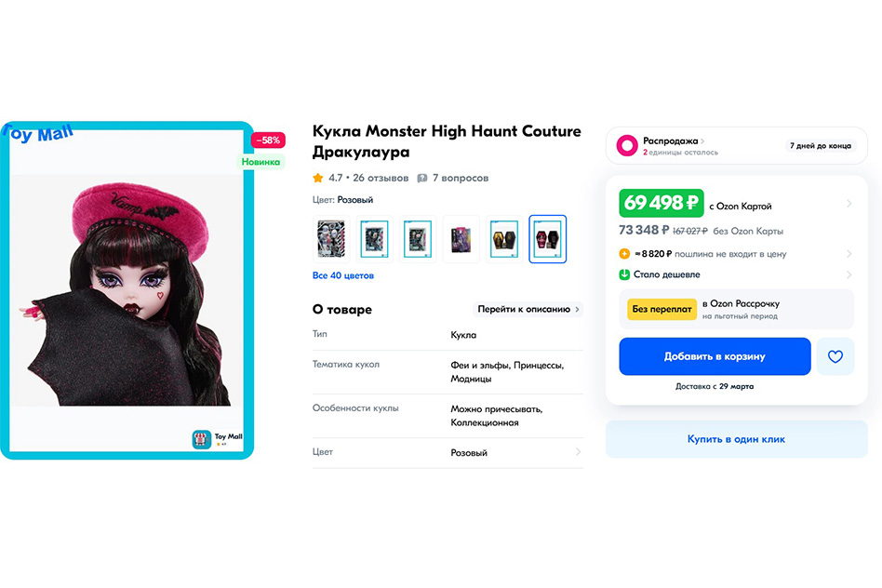Viewport: 882px width, 588px height.
Task: Add item to favorites with heart icon
Action: (835, 356)
